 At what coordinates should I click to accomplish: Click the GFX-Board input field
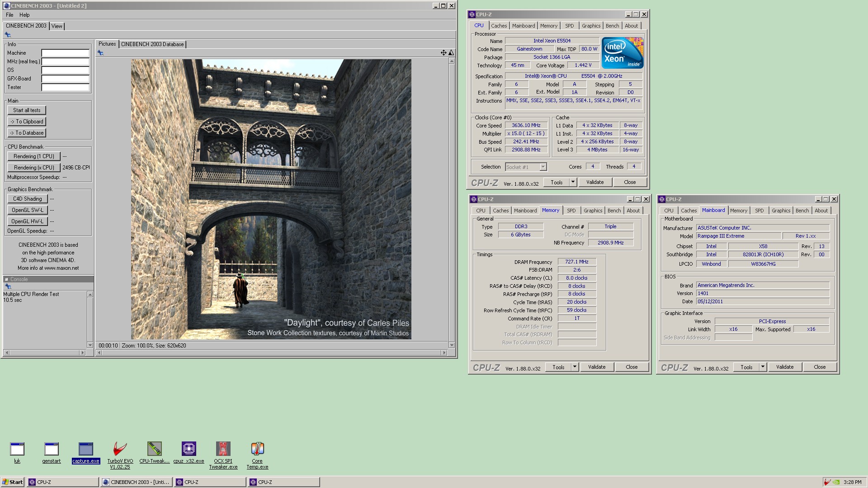(x=66, y=79)
